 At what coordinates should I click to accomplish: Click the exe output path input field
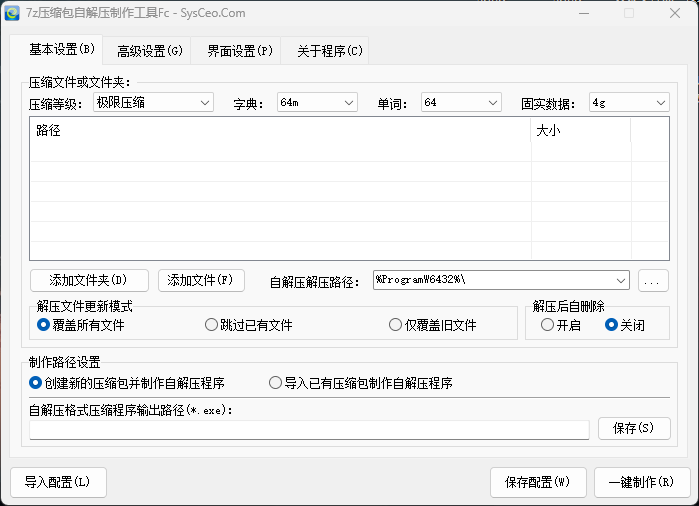pos(309,429)
